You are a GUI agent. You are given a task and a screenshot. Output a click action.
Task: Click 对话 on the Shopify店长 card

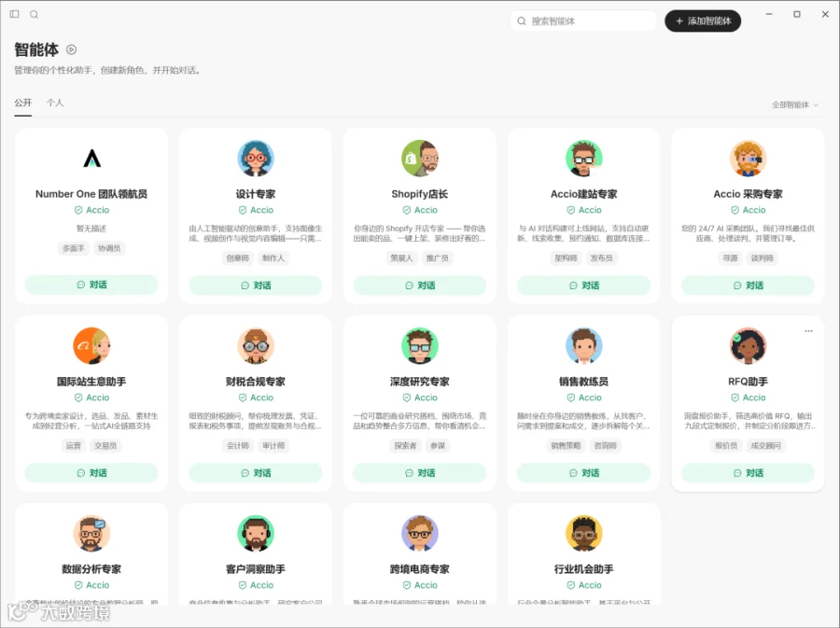pyautogui.click(x=420, y=286)
